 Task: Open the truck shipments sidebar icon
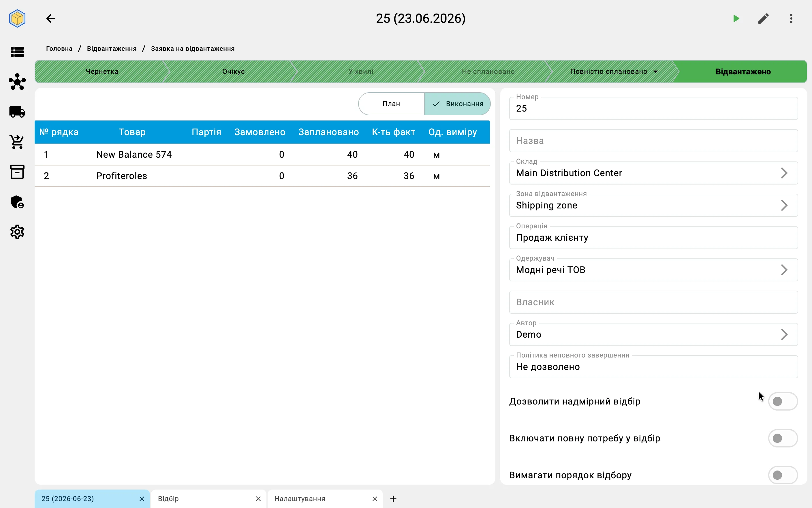[x=17, y=112]
